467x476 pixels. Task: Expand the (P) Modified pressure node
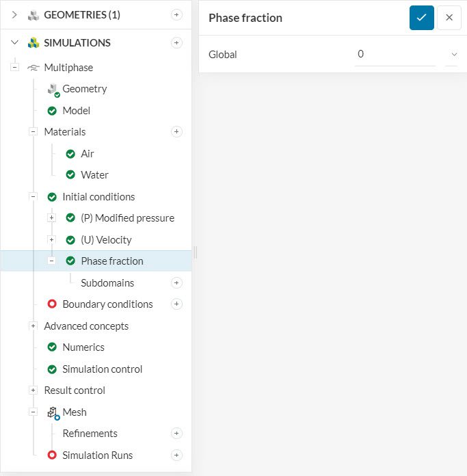click(x=51, y=218)
